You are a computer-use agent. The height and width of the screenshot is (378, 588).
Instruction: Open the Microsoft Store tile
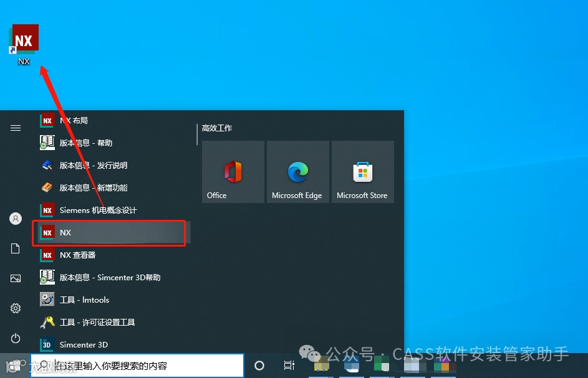click(x=363, y=172)
